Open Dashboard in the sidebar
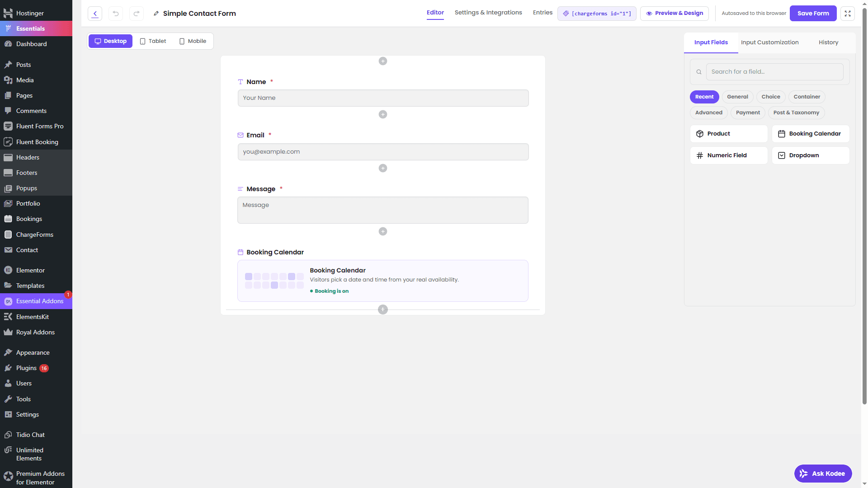Image resolution: width=868 pixels, height=488 pixels. point(36,44)
